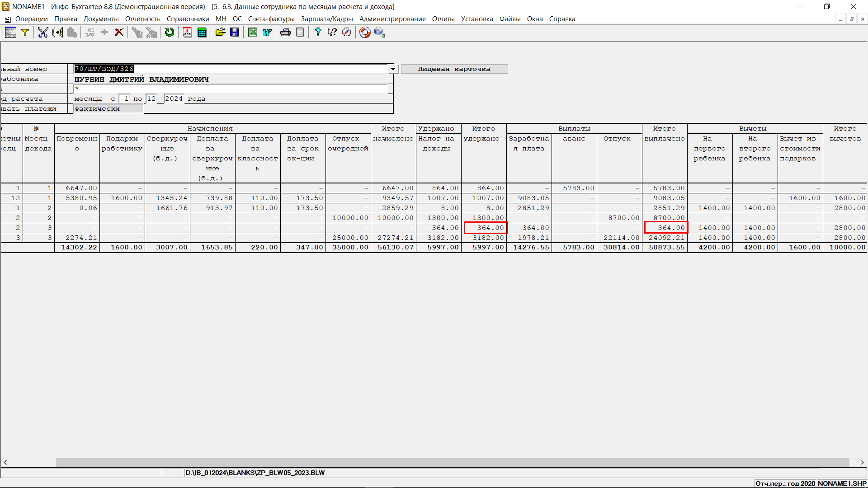Click the Word export icon

267,33
